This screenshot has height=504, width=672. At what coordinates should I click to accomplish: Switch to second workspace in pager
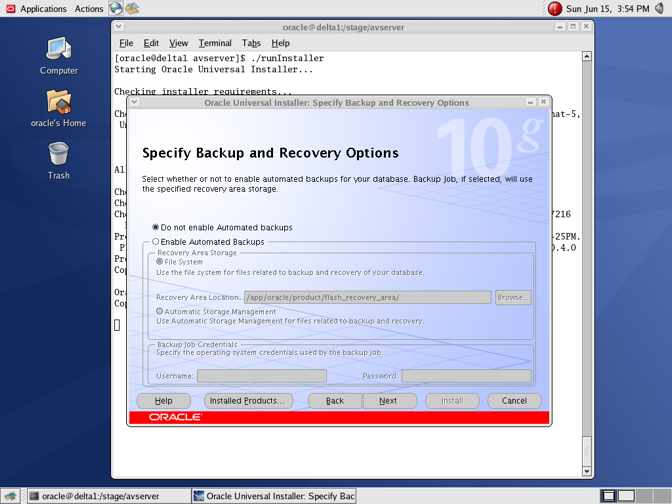[626, 496]
